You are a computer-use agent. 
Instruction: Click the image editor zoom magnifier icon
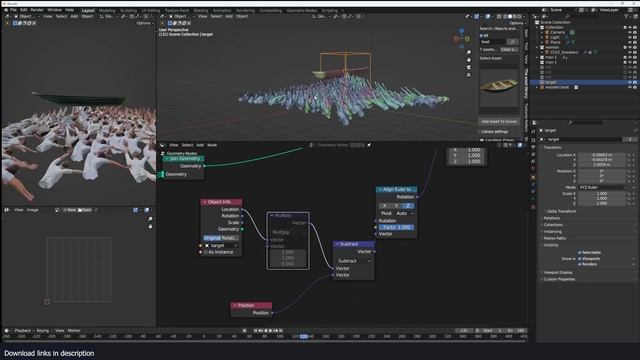(x=150, y=219)
